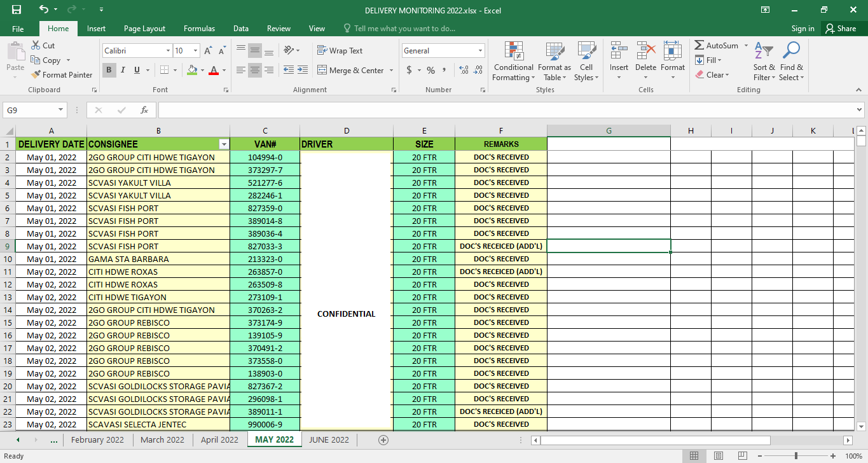
Task: Switch to Page Break Preview
Action: pos(741,456)
